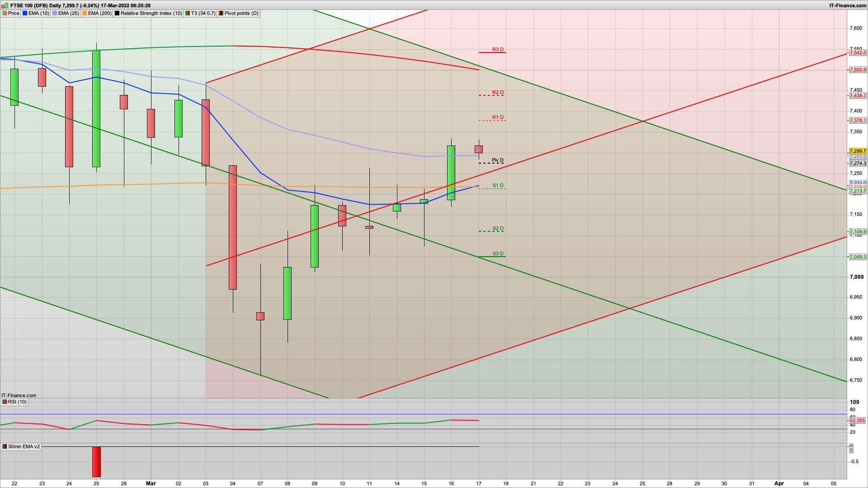Click the 25 February green candlestick

click(x=96, y=108)
